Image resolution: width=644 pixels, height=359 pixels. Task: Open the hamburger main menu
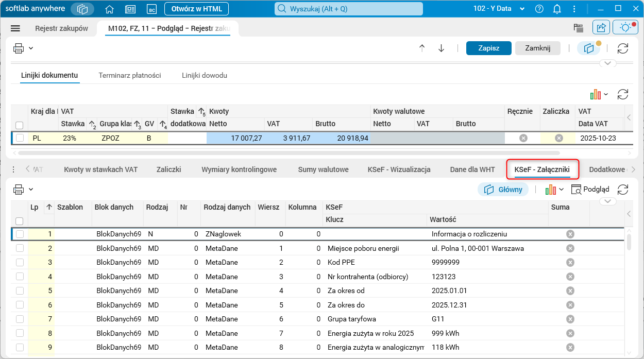[15, 28]
